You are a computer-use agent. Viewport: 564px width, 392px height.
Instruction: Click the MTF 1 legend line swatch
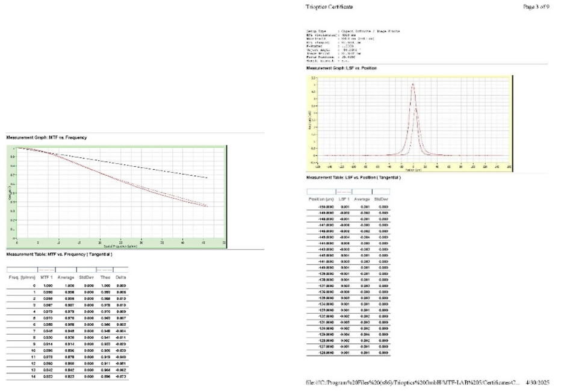(47, 269)
